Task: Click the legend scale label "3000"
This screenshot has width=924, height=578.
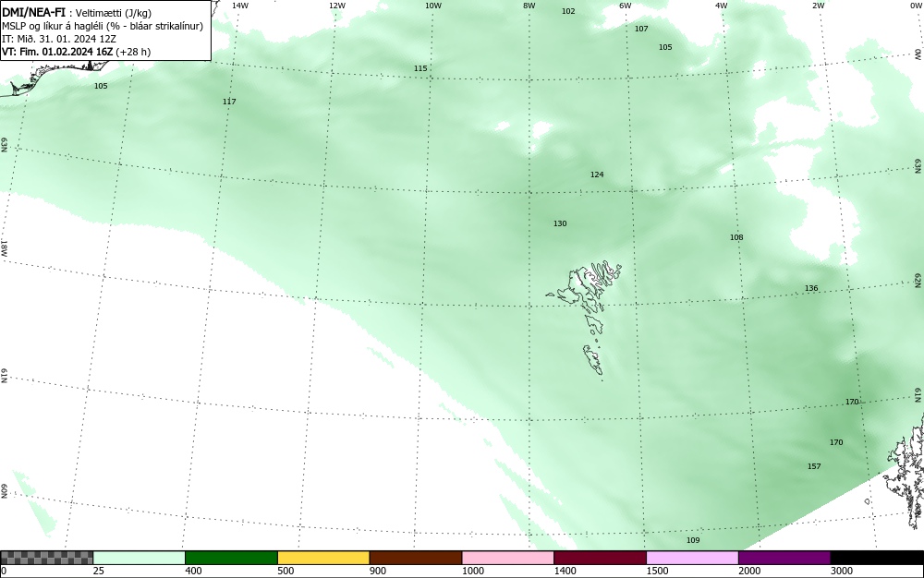Action: coord(842,571)
